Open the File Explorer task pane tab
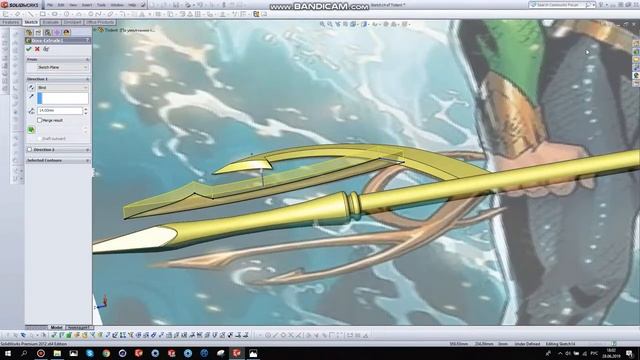 pyautogui.click(x=636, y=60)
